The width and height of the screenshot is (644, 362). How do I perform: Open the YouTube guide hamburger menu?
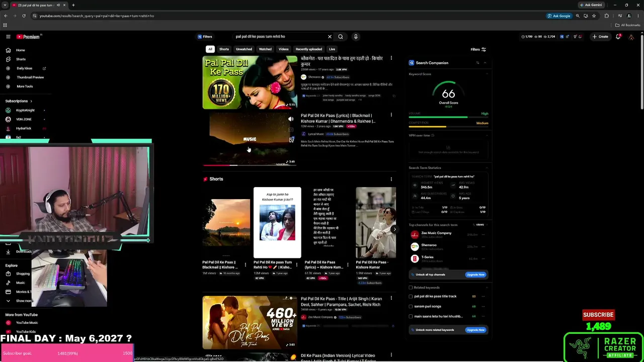click(8, 37)
